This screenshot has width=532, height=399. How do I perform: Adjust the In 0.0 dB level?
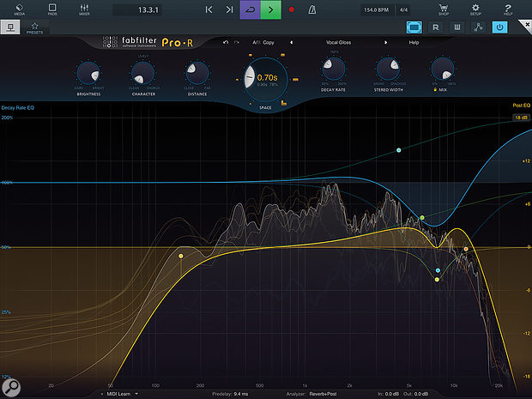[x=388, y=394]
